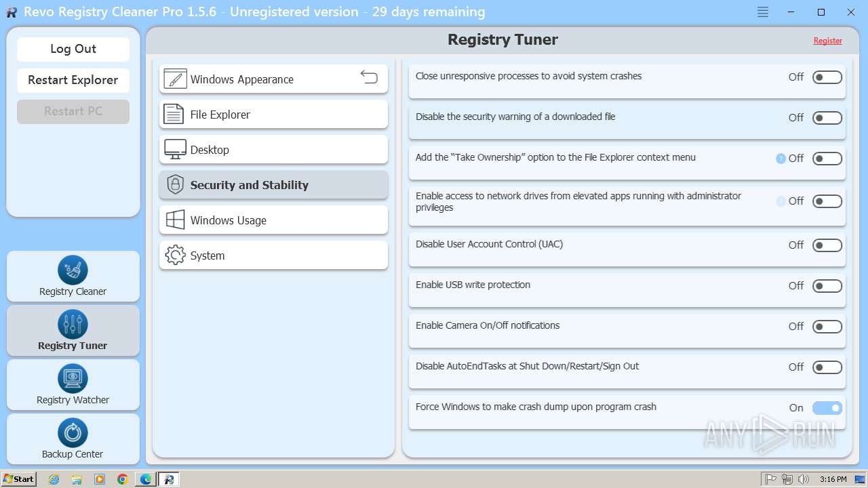Launch Chrome from taskbar
The image size is (868, 488).
pyautogui.click(x=123, y=479)
